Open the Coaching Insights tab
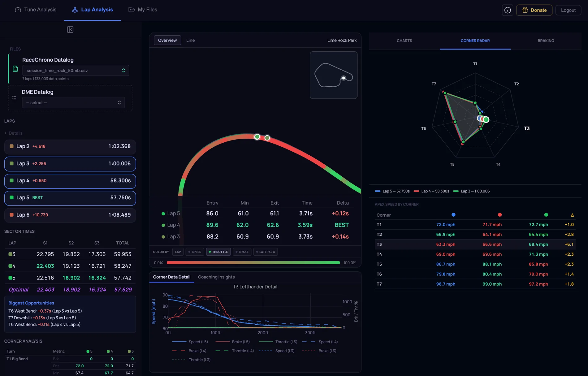 point(216,277)
